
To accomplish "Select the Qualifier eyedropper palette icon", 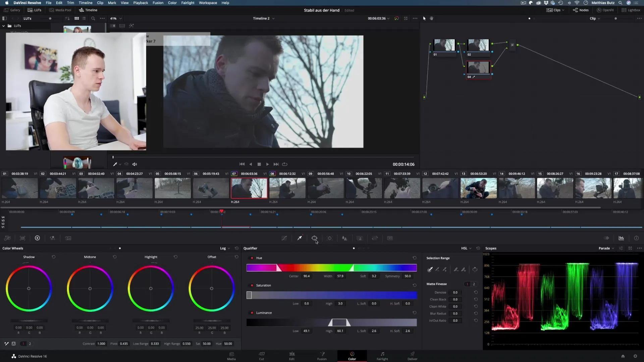I will [x=300, y=238].
